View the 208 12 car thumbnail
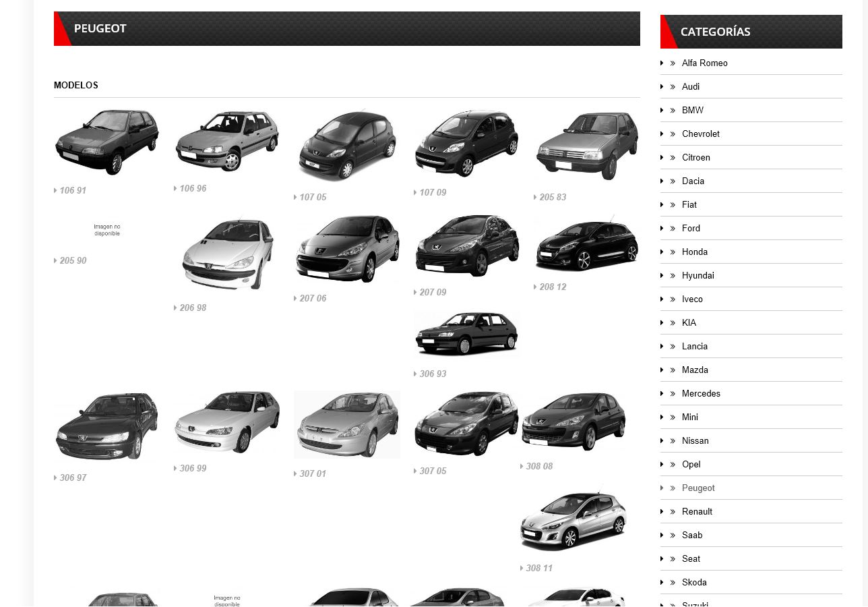This screenshot has height=607, width=868. point(587,243)
